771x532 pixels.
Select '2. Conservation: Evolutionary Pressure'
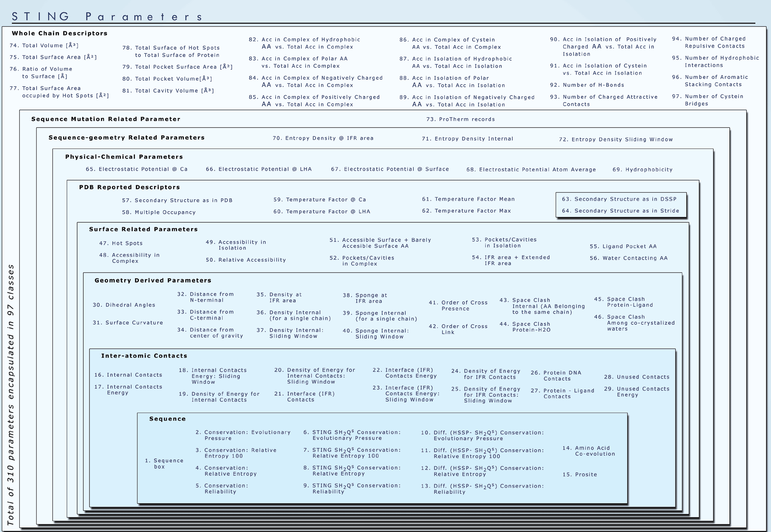click(x=243, y=435)
